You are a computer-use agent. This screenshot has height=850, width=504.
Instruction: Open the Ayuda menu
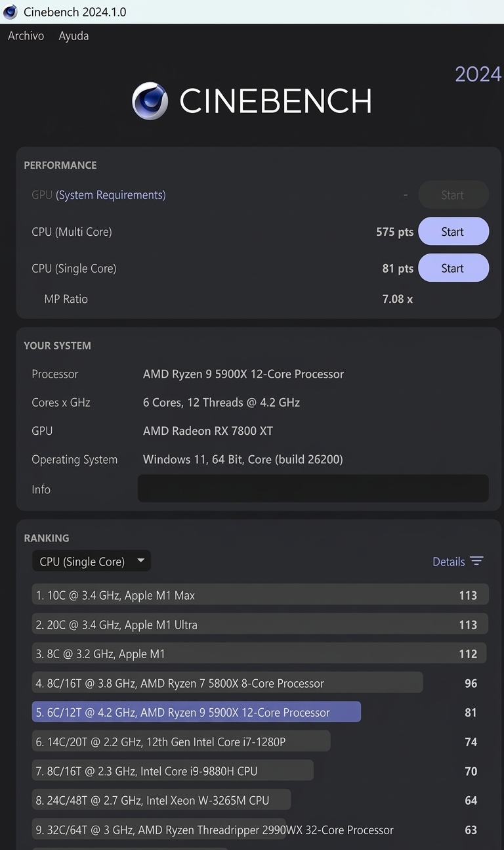(x=73, y=36)
